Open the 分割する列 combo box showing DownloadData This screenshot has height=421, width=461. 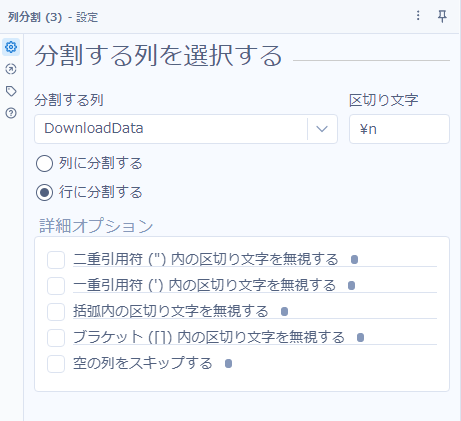coord(186,129)
